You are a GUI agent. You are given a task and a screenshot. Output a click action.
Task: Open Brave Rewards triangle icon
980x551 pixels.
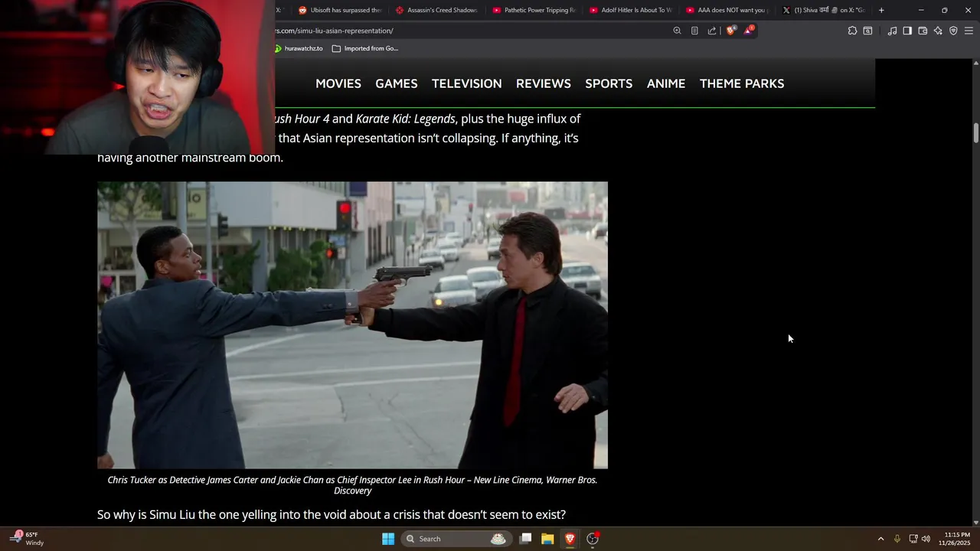point(749,31)
